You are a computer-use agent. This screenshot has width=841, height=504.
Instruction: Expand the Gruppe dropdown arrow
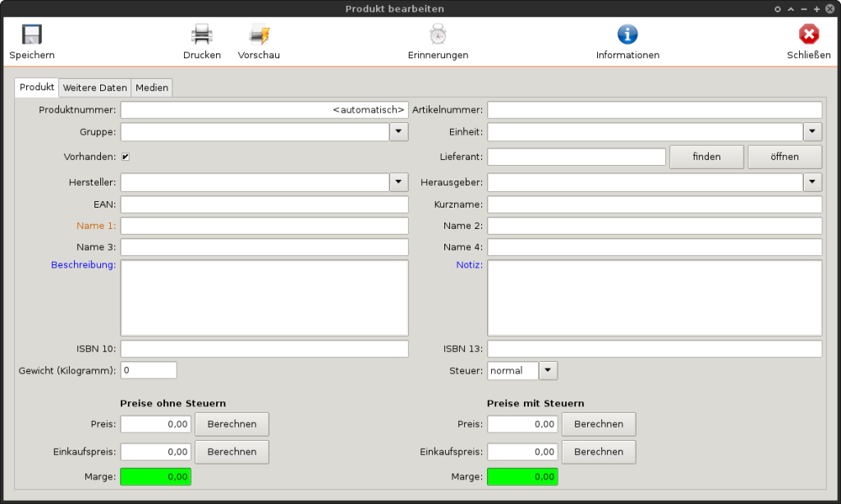[x=398, y=132]
